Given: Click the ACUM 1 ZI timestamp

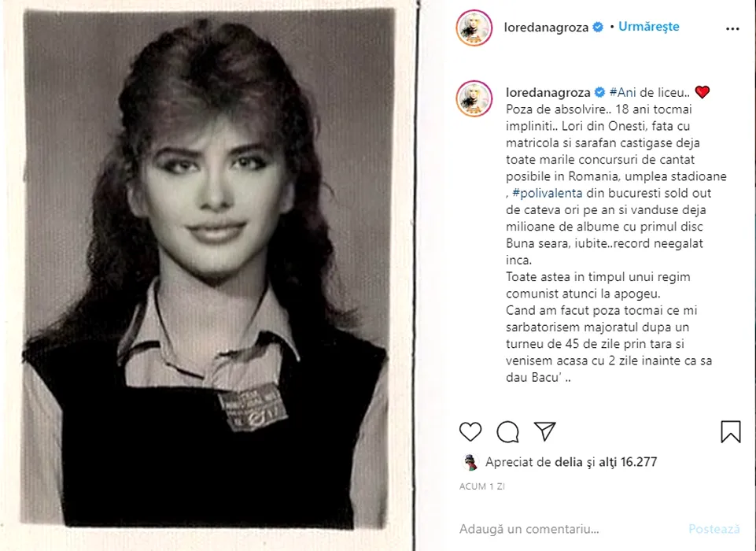Looking at the screenshot, I should tap(482, 486).
